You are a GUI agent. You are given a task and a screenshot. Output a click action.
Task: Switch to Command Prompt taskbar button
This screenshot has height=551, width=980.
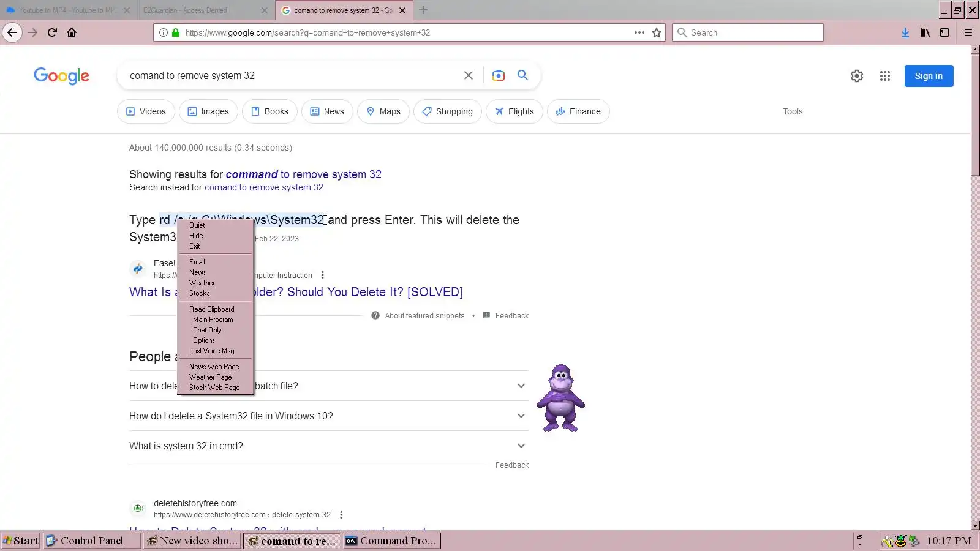pos(392,541)
